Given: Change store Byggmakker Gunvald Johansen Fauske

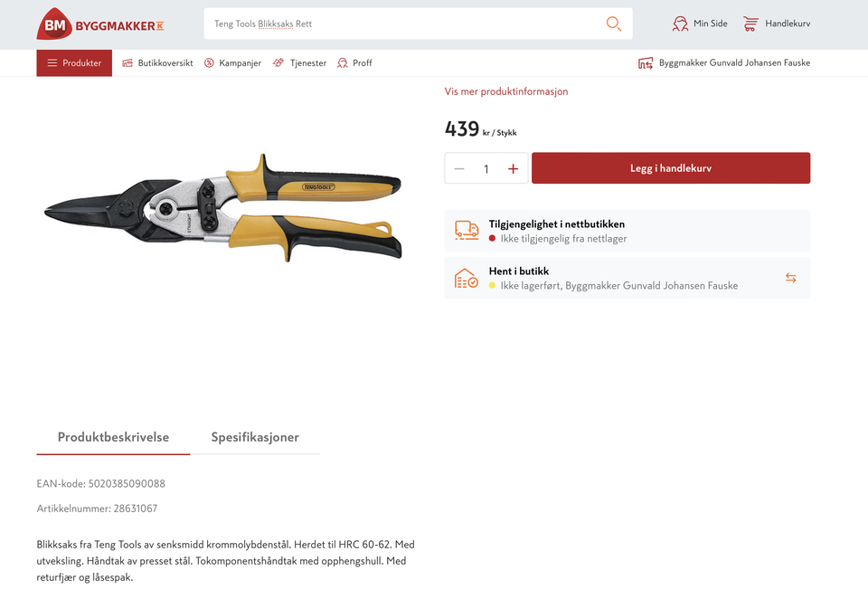Looking at the screenshot, I should click(724, 63).
